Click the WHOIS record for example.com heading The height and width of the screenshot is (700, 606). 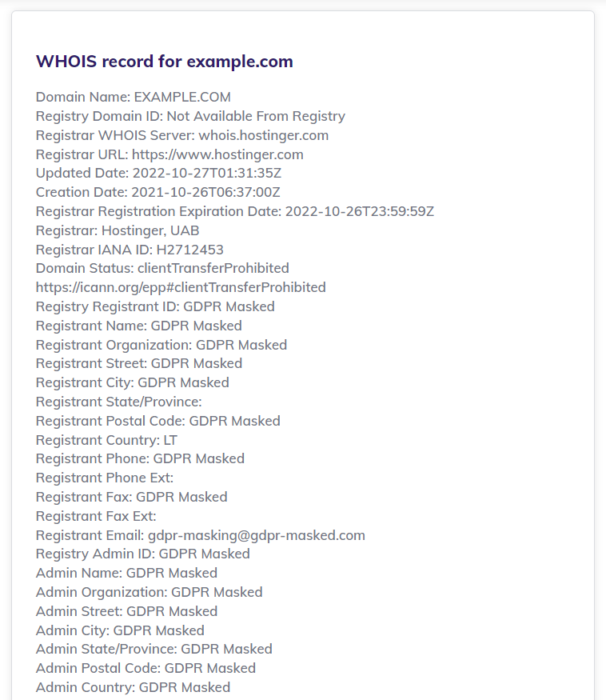point(165,62)
